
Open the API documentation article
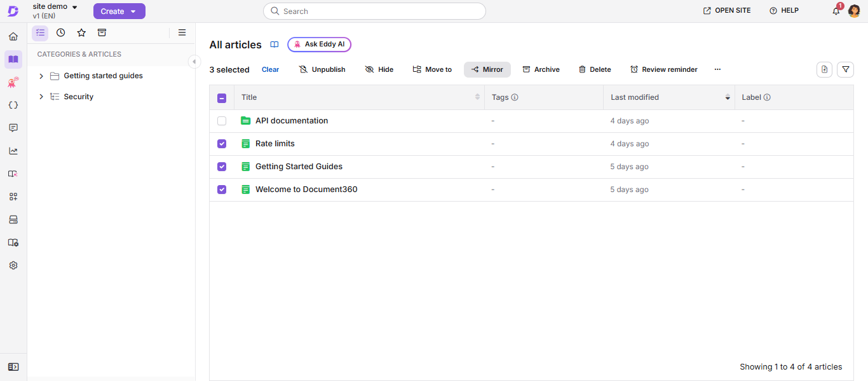[292, 121]
